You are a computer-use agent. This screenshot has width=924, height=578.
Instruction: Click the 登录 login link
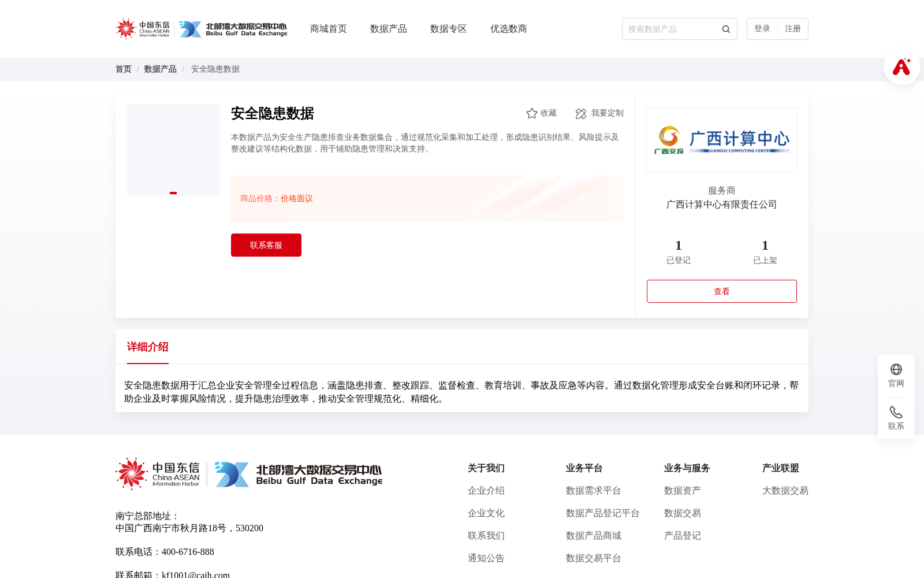(762, 29)
